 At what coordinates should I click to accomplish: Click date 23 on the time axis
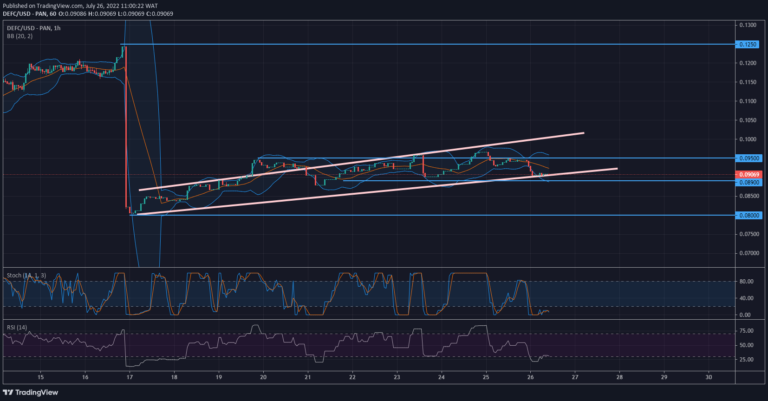pos(397,377)
